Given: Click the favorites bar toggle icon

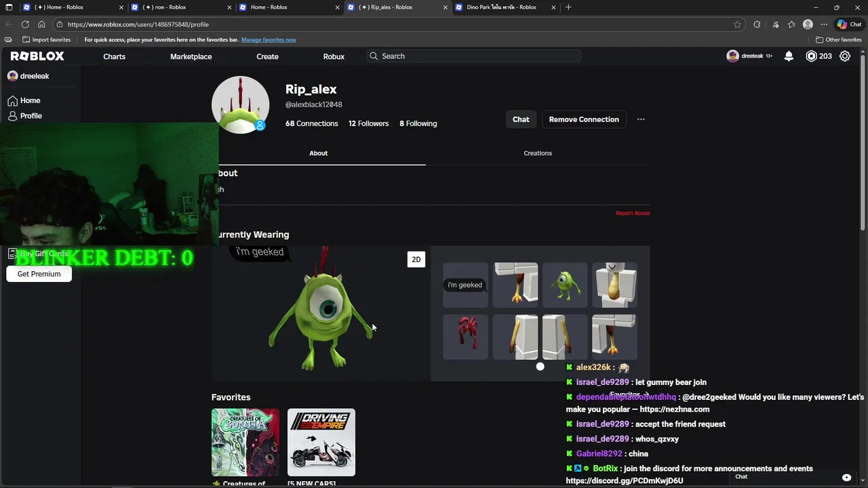Looking at the screenshot, I should click(x=8, y=39).
